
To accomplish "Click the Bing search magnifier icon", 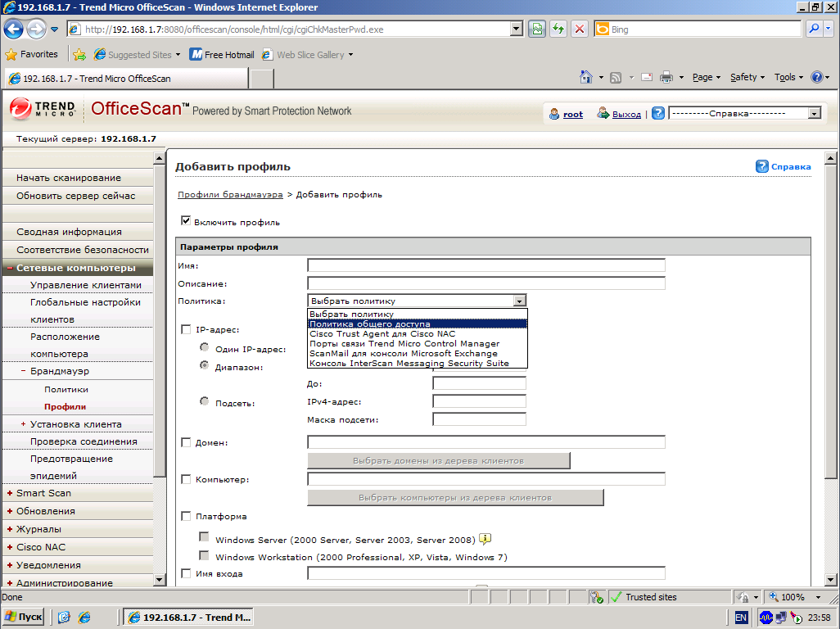I will point(814,29).
